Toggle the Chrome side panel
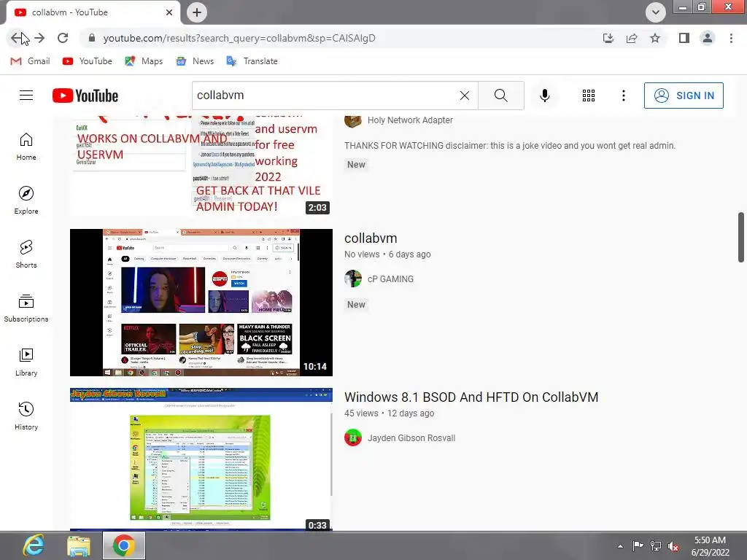This screenshot has height=560, width=747. [684, 38]
